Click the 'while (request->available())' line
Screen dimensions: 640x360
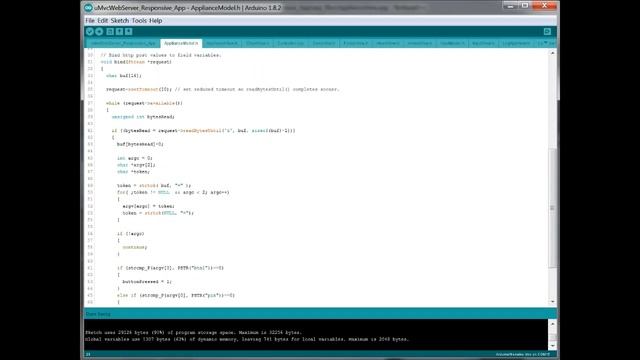(x=144, y=103)
